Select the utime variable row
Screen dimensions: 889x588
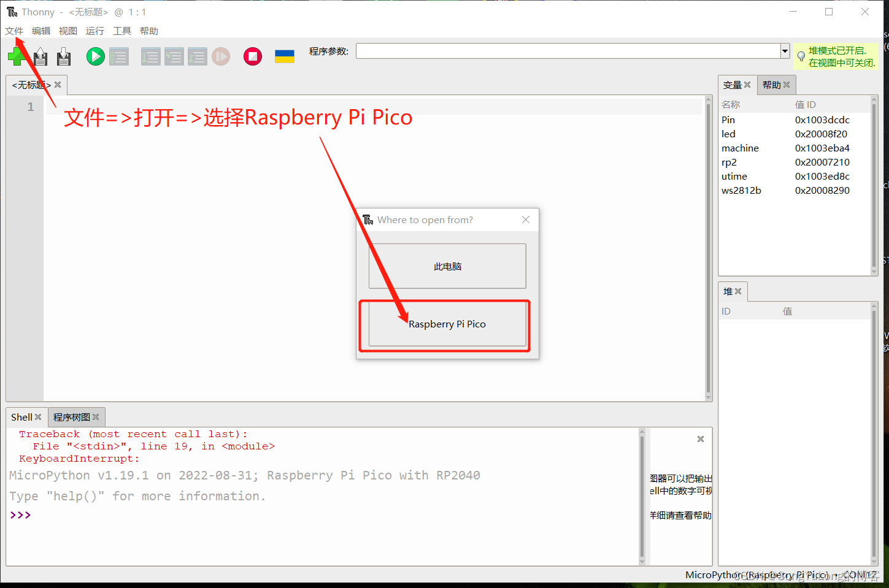[x=795, y=176]
